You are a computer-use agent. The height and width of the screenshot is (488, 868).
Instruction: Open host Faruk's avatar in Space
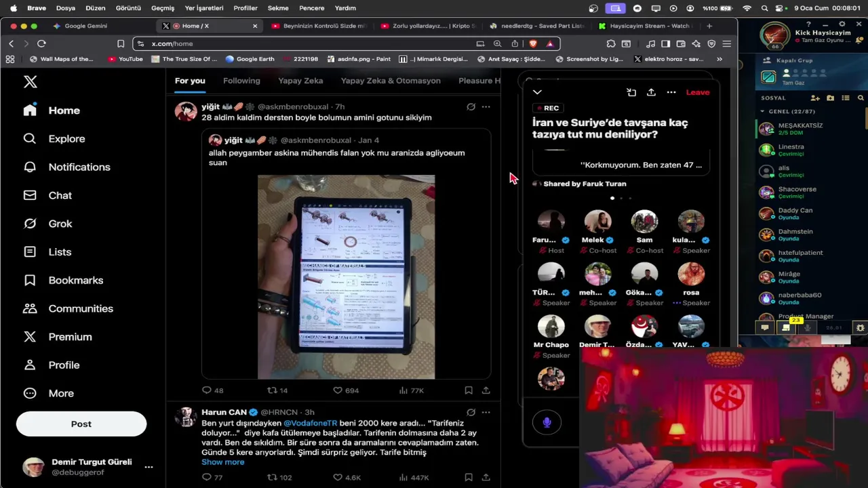pos(551,221)
